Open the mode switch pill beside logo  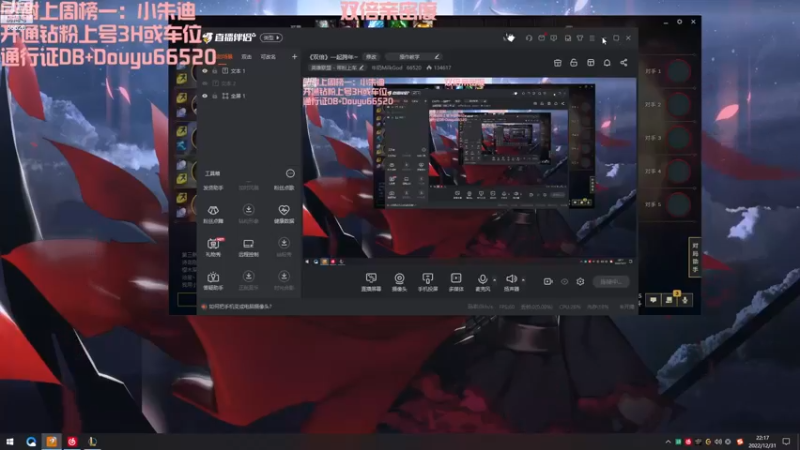[271, 38]
